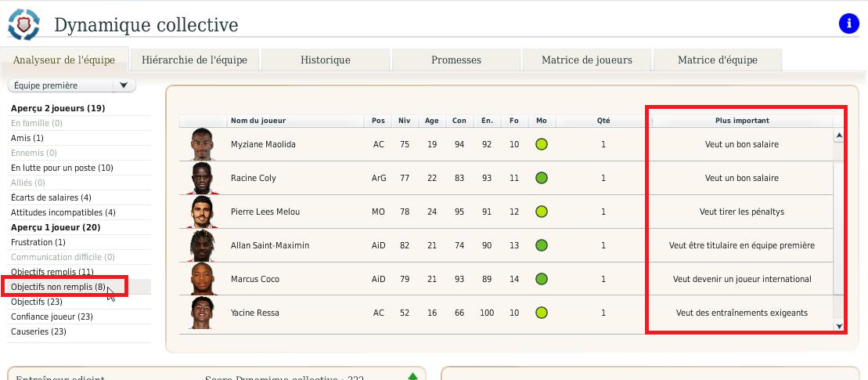Viewport: 868px width, 380px height.
Task: Sort by Con column header
Action: [459, 121]
